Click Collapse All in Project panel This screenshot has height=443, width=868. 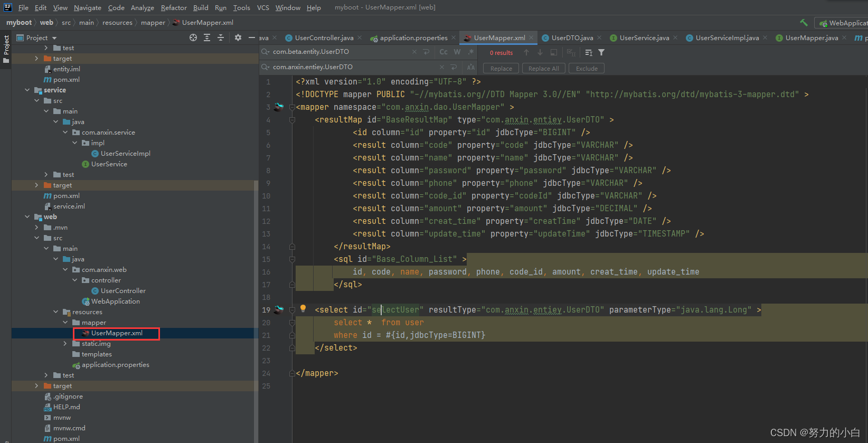coord(221,37)
